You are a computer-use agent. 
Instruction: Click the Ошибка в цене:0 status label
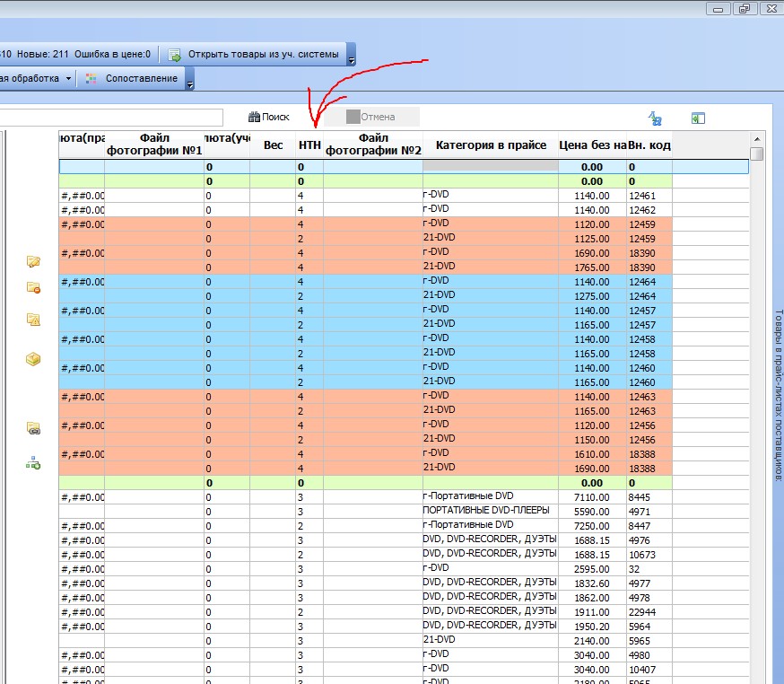[x=112, y=54]
